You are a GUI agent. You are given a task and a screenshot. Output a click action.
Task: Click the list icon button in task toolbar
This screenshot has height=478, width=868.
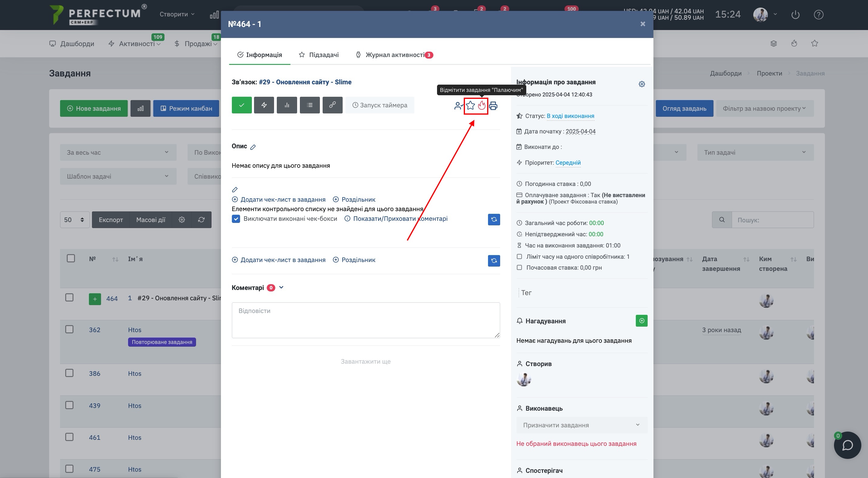(310, 105)
